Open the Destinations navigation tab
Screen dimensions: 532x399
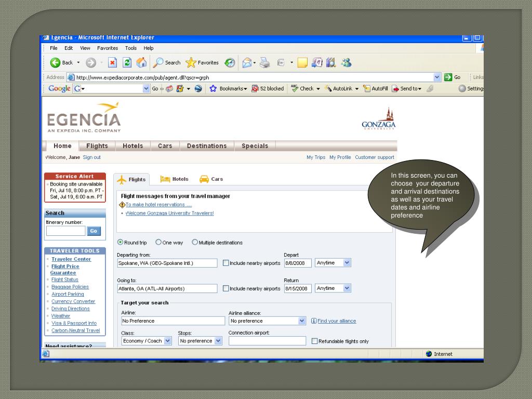[207, 146]
